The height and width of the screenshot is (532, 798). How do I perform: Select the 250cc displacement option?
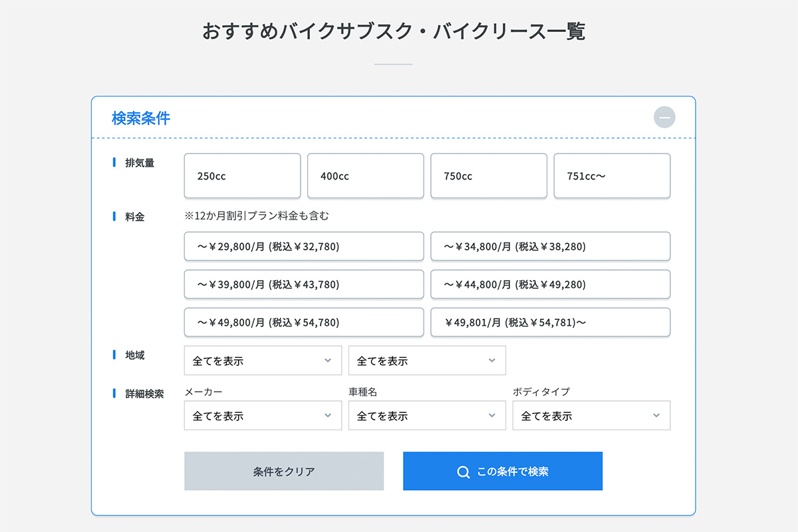242,176
